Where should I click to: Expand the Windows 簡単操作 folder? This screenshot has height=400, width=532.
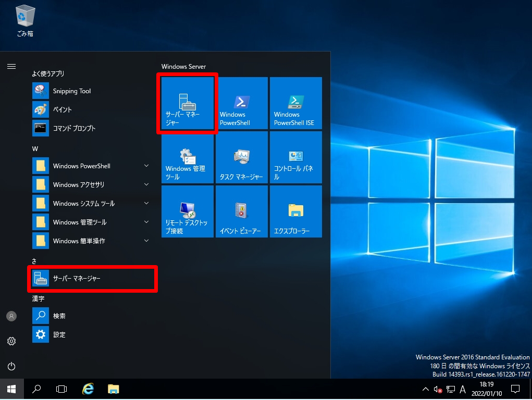92,241
